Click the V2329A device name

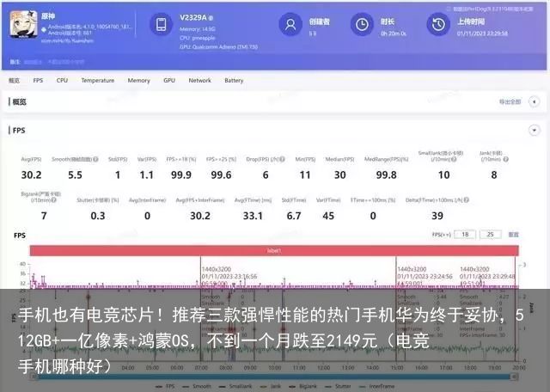coord(193,17)
